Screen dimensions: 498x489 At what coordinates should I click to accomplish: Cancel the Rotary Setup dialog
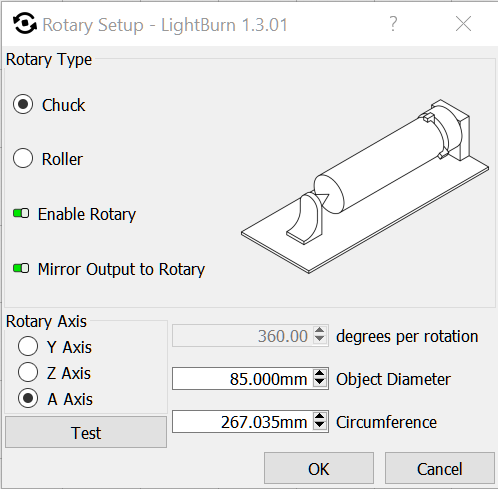[x=440, y=468]
